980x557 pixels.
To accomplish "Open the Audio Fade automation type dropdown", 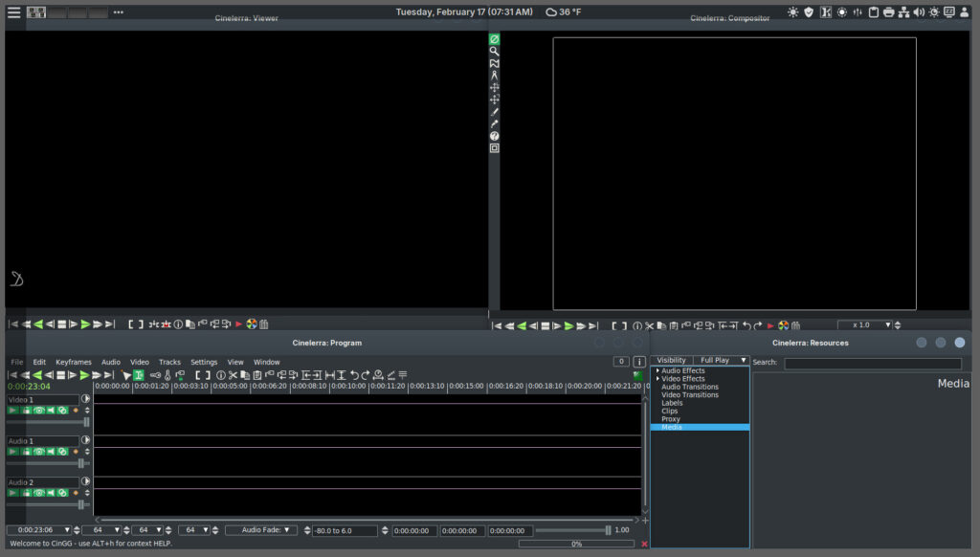I will 261,530.
